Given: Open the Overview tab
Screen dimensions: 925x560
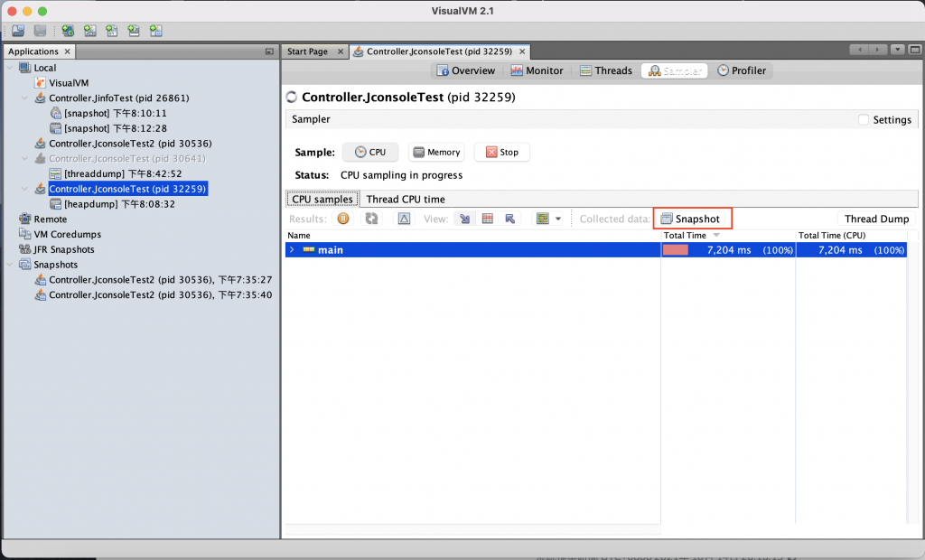Looking at the screenshot, I should (466, 70).
